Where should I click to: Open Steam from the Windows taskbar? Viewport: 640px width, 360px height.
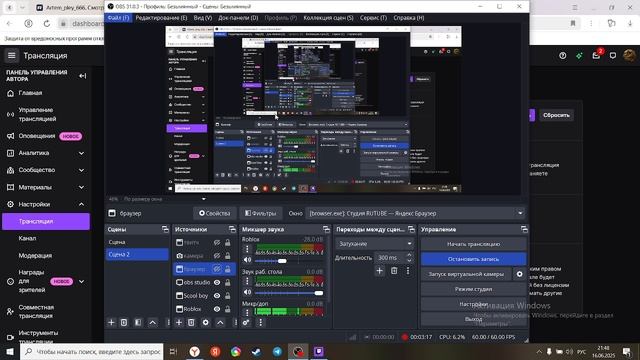[x=256, y=351]
